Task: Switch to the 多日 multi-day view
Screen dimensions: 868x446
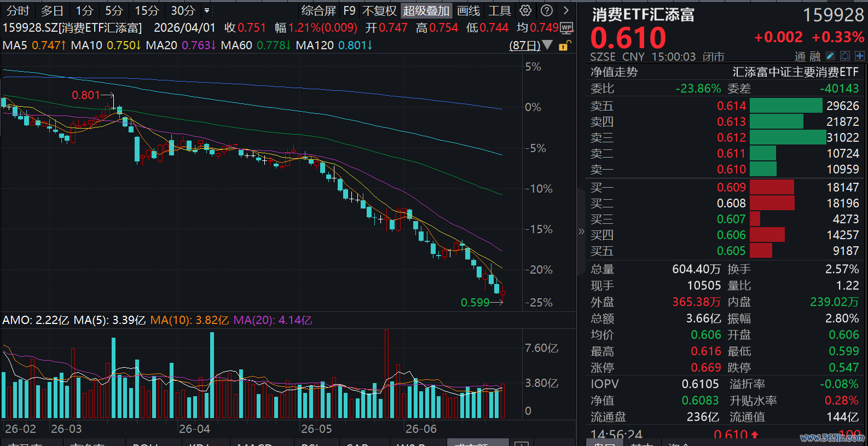Action: click(52, 10)
